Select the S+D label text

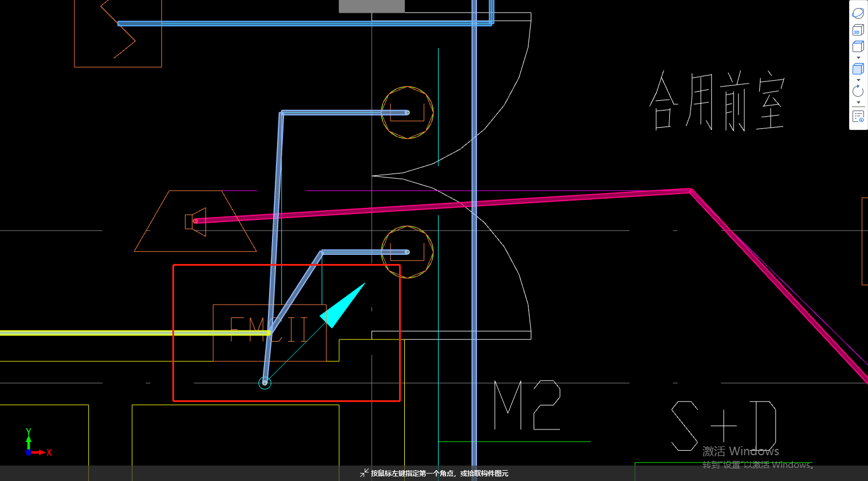pyautogui.click(x=724, y=425)
